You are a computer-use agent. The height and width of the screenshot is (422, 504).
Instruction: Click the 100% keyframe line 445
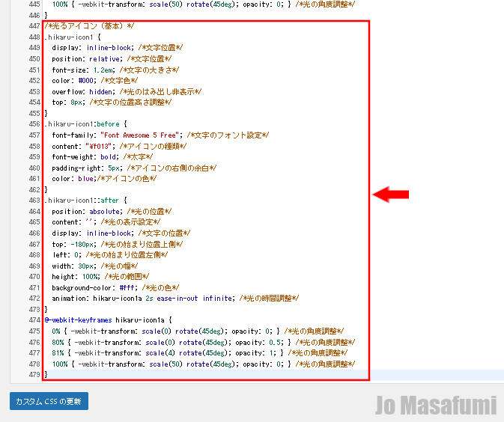coord(204,4)
